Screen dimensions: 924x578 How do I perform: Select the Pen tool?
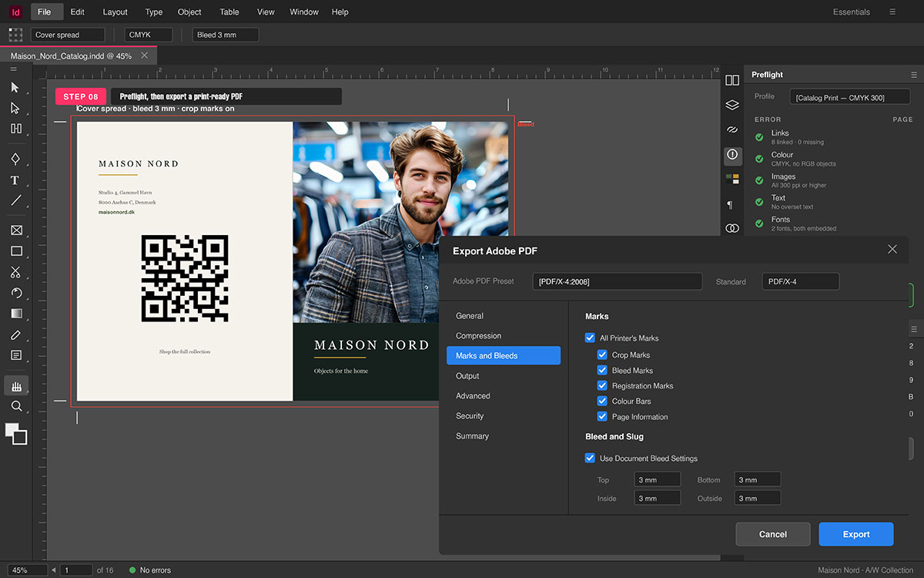point(15,160)
